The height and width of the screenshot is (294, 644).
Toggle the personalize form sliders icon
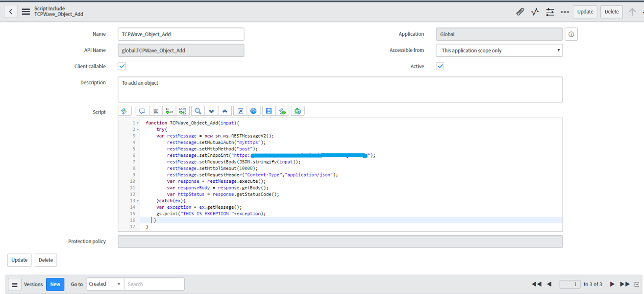coord(550,11)
